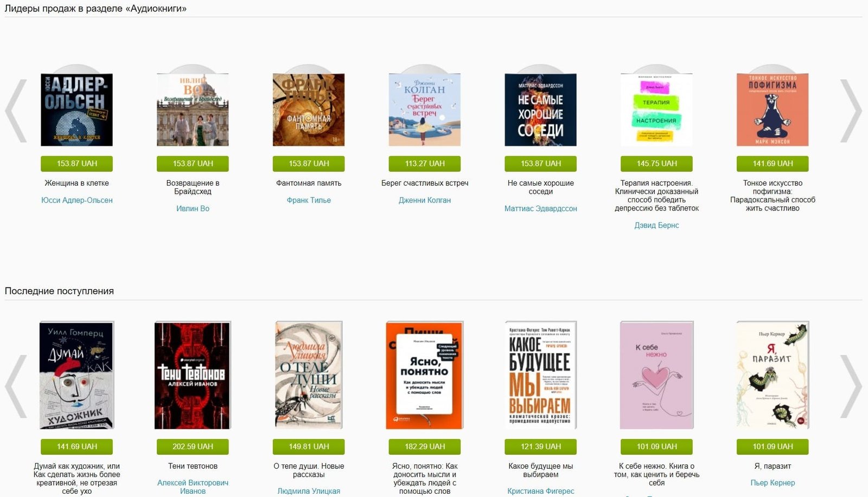The height and width of the screenshot is (497, 868).
Task: Open 'Какое будущее мы выбираем' cover
Action: [540, 375]
